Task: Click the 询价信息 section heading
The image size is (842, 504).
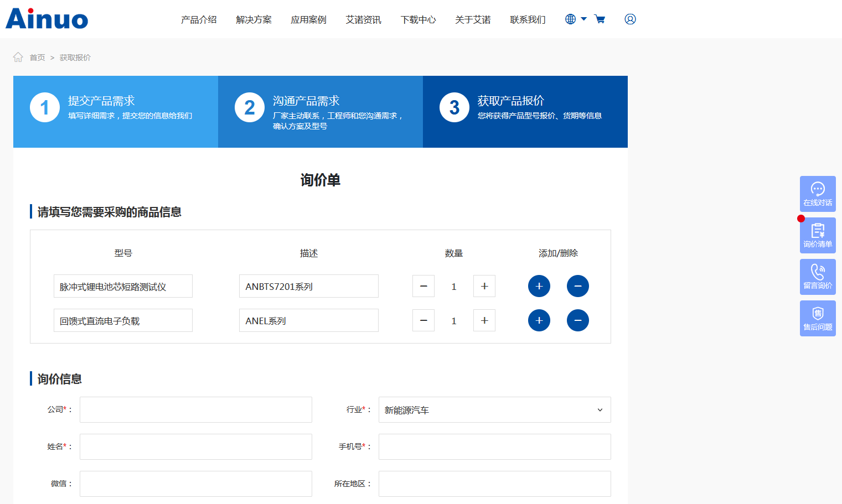Action: point(60,379)
